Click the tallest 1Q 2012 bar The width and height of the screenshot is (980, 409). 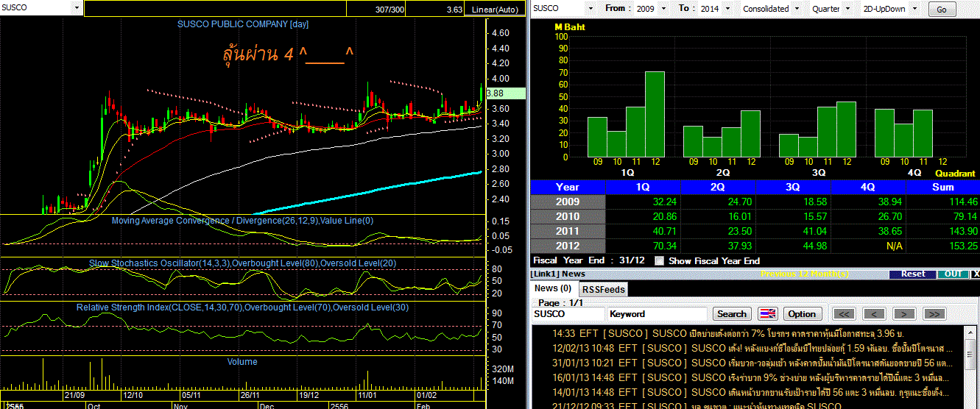655,114
